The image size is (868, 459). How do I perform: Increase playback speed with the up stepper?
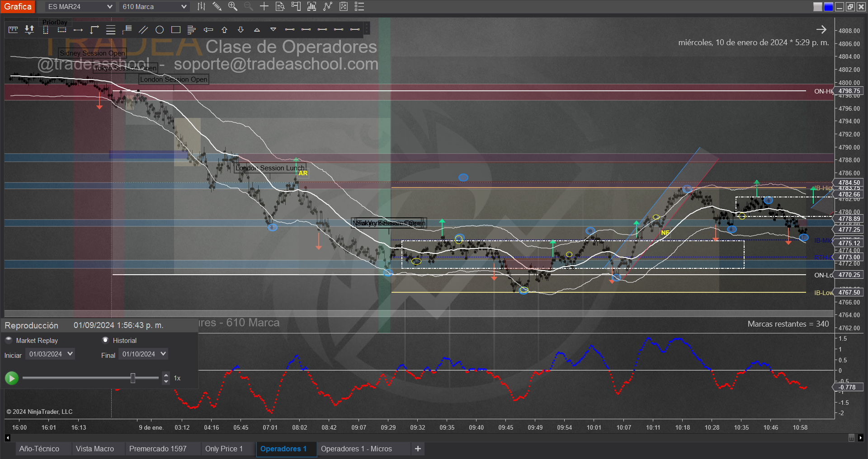pos(166,375)
